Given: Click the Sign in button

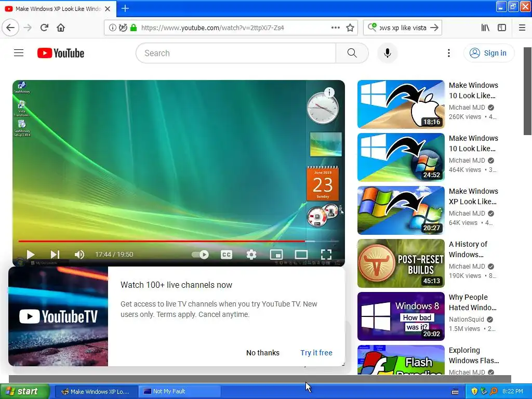Looking at the screenshot, I should (488, 53).
